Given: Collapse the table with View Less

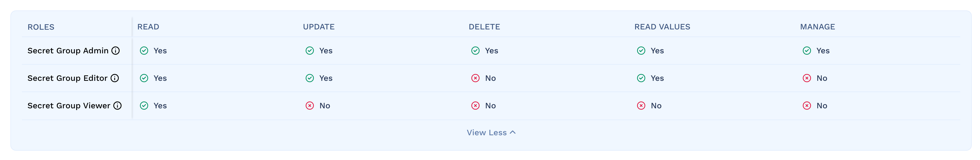Looking at the screenshot, I should point(491,133).
